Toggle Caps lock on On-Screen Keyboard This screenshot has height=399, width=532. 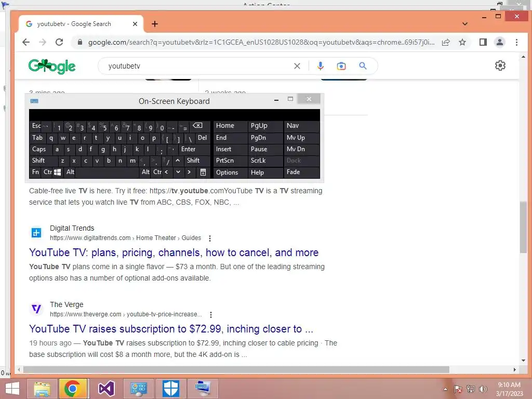pyautogui.click(x=40, y=149)
